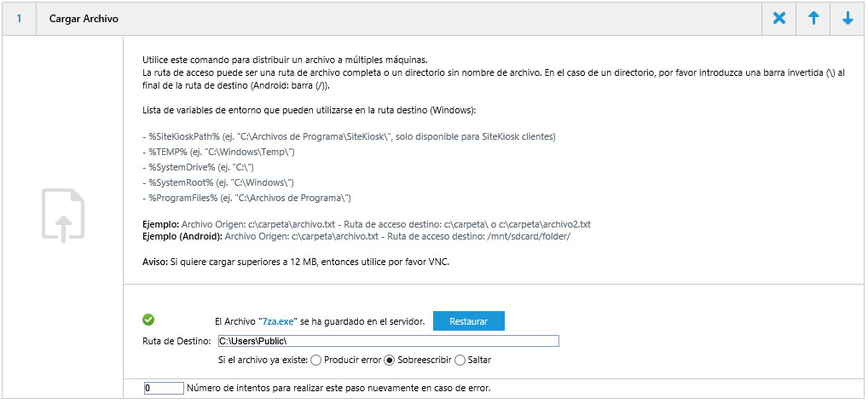The image size is (868, 404).
Task: Click the green success checkmark icon
Action: tap(148, 320)
